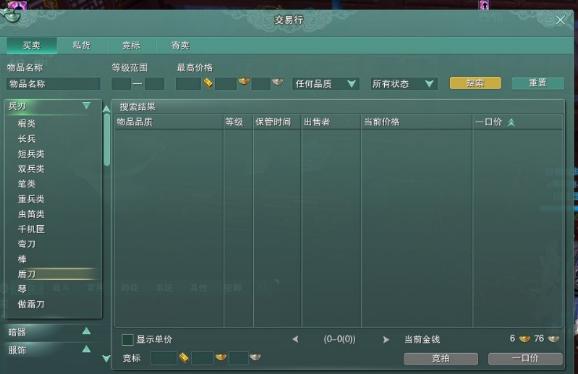This screenshot has height=374, width=578.
Task: Select the 千机匣 weapon category
Action: pyautogui.click(x=31, y=229)
